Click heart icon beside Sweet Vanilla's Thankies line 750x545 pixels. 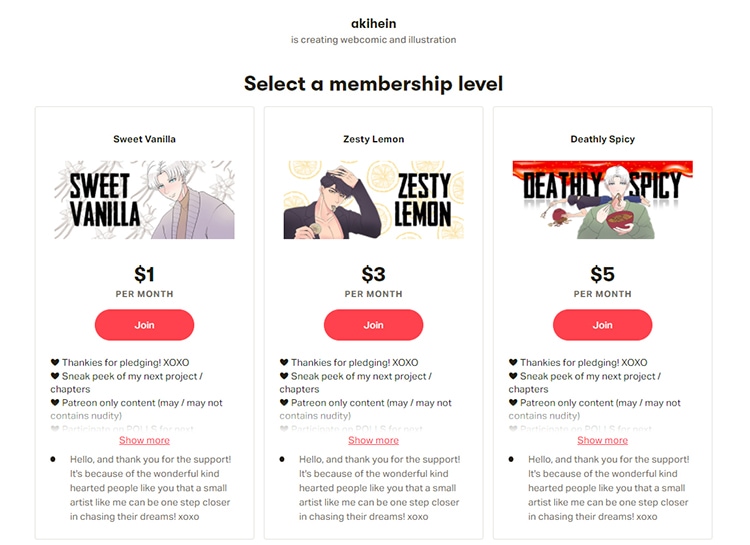pos(55,363)
